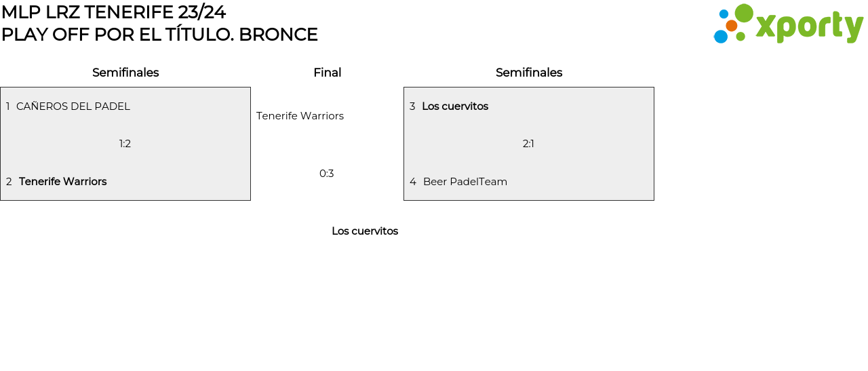Select the Semifinales heading above Beer PadelTeam
Screen dimensions: 868x371
click(529, 73)
